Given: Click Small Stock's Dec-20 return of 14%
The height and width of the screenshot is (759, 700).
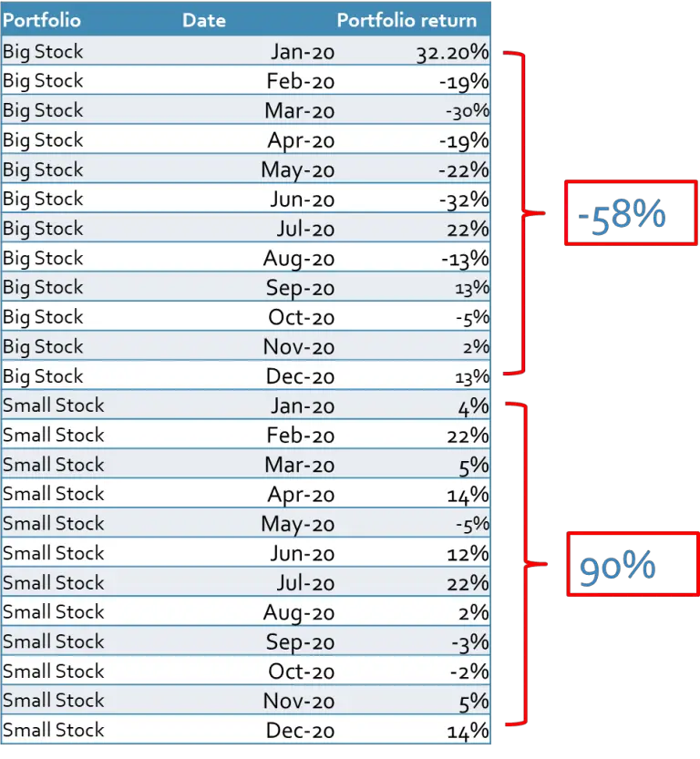Looking at the screenshot, I should tap(468, 730).
